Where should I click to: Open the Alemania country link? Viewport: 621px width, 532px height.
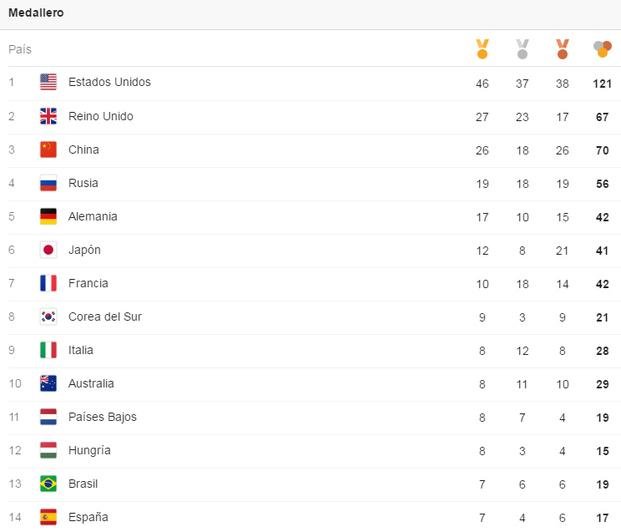(x=93, y=216)
